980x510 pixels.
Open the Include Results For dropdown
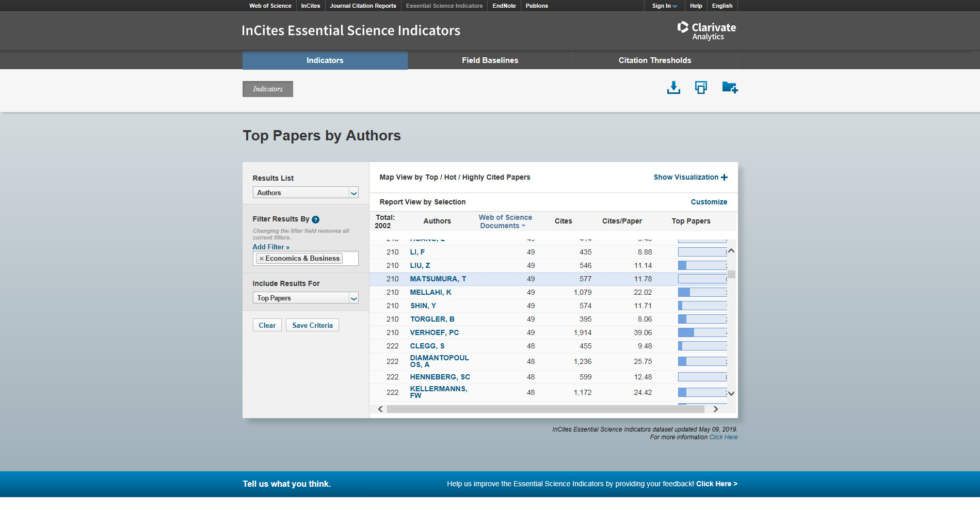pyautogui.click(x=306, y=298)
